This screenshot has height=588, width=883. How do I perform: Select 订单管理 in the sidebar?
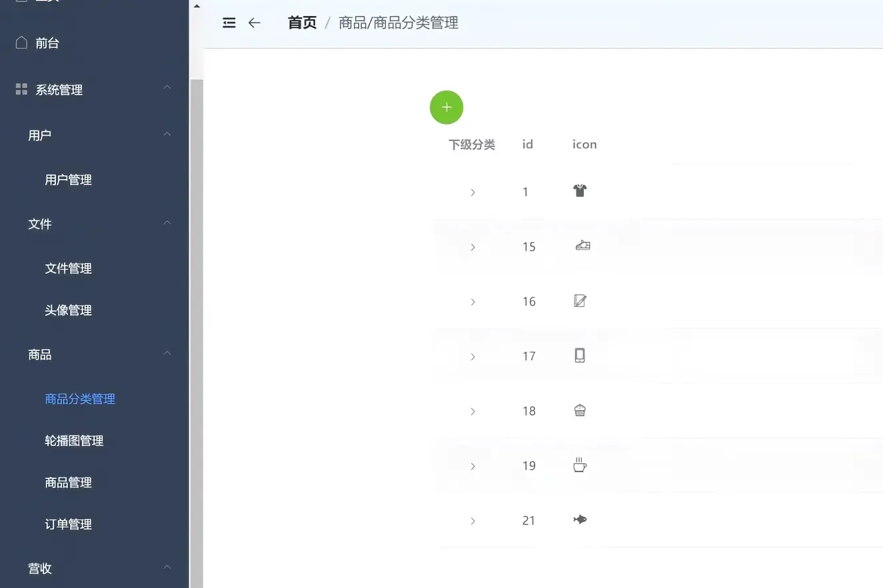[67, 523]
